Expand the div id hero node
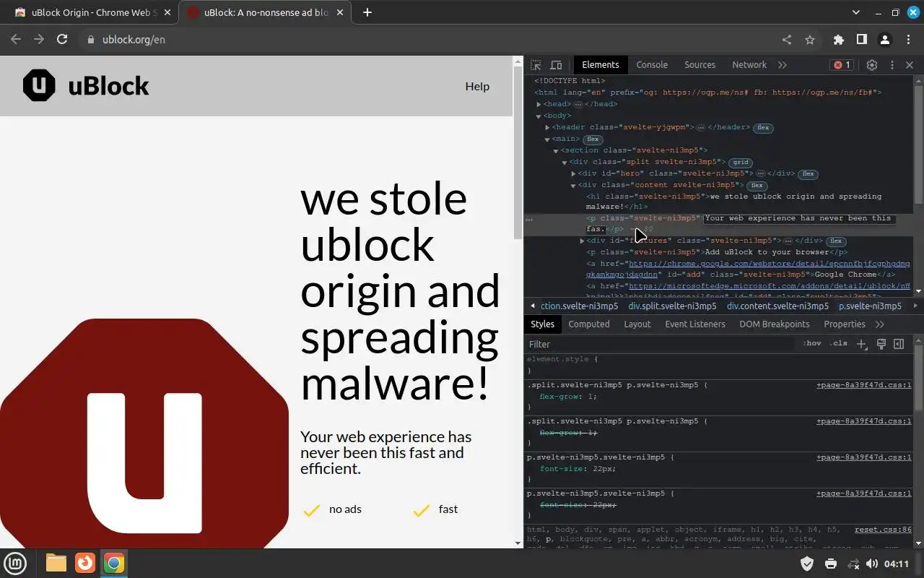 pos(573,173)
